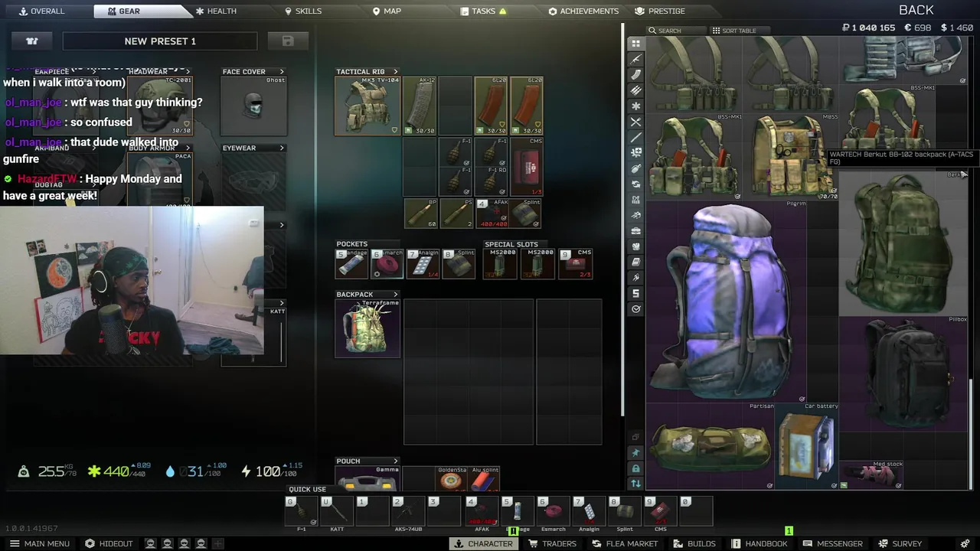Open the Achievements tab
This screenshot has height=551, width=980.
coord(583,11)
